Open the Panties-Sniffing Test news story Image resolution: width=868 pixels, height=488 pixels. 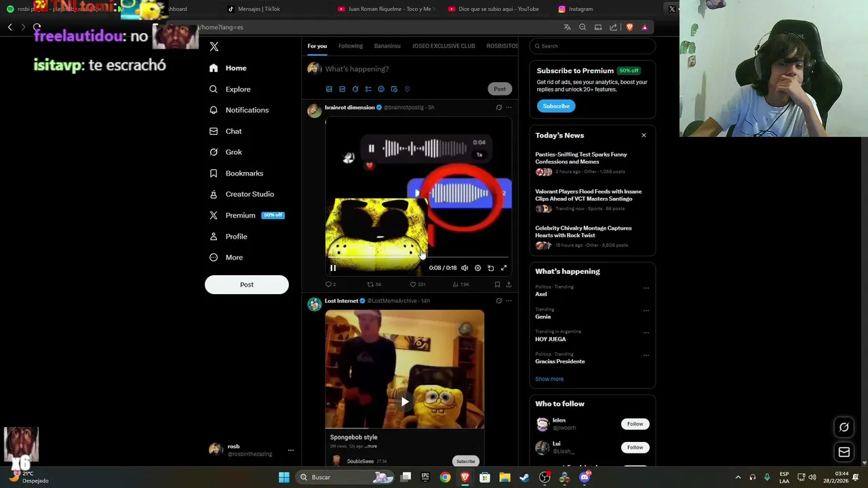pos(581,158)
